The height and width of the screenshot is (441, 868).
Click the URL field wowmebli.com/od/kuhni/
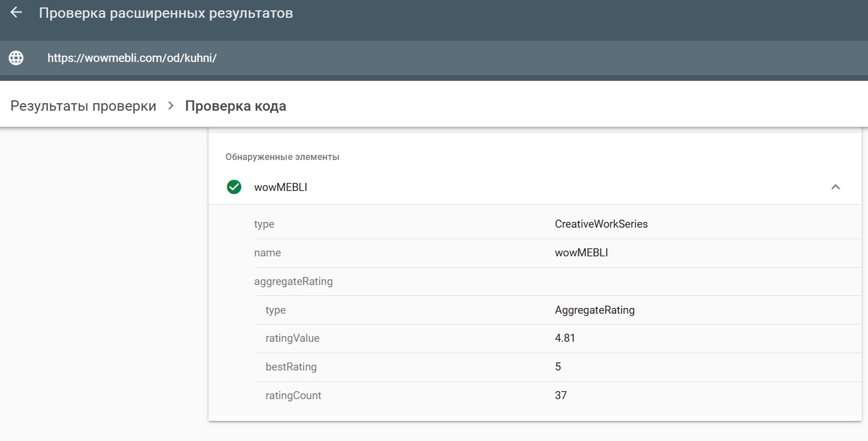click(x=132, y=58)
